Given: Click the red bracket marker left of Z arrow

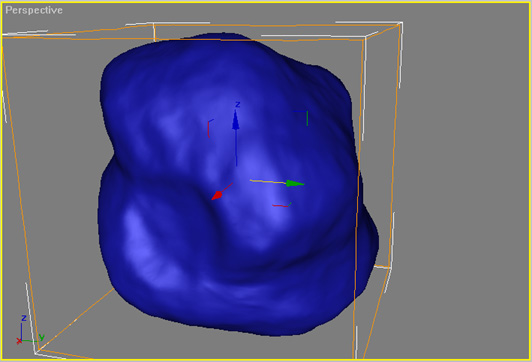Looking at the screenshot, I should (210, 129).
